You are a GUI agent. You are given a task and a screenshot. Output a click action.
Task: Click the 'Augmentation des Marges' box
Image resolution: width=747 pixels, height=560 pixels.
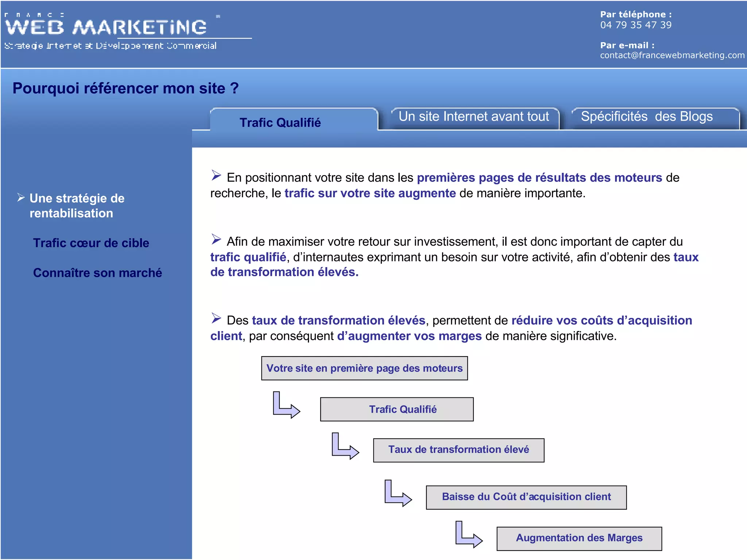pos(579,538)
